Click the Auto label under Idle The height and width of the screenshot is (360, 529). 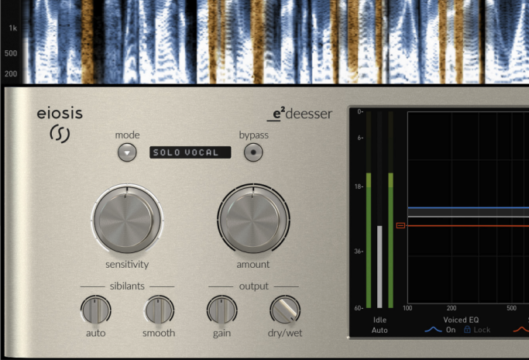pyautogui.click(x=380, y=330)
